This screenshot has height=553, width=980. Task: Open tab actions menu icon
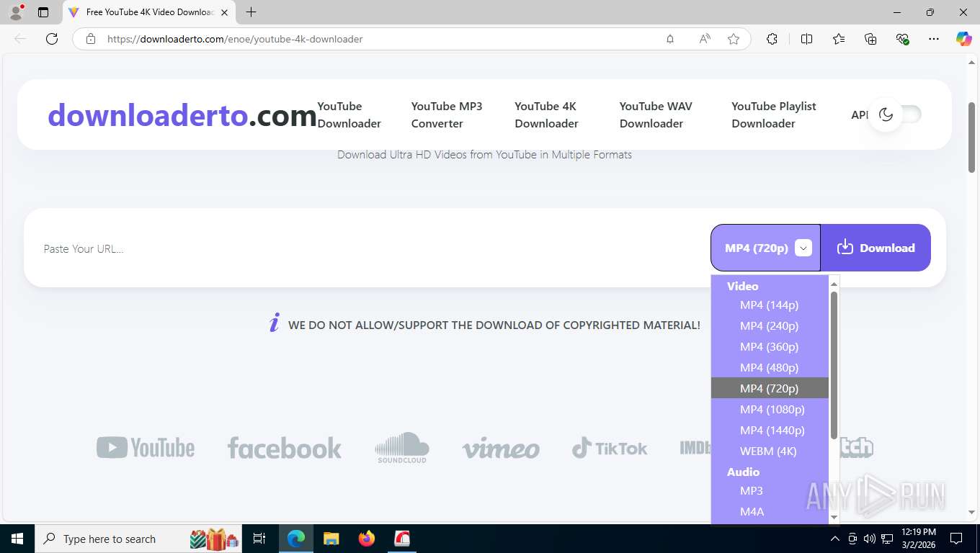[43, 12]
